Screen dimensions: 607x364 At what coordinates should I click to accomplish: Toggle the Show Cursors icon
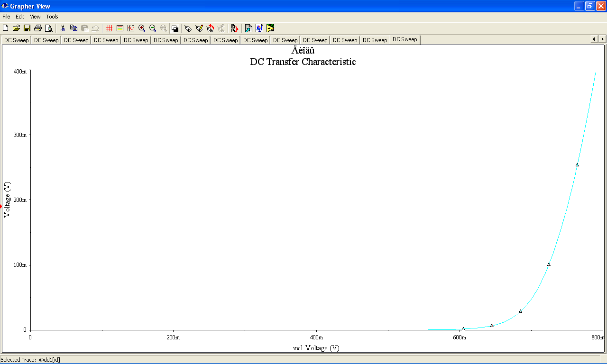(131, 28)
